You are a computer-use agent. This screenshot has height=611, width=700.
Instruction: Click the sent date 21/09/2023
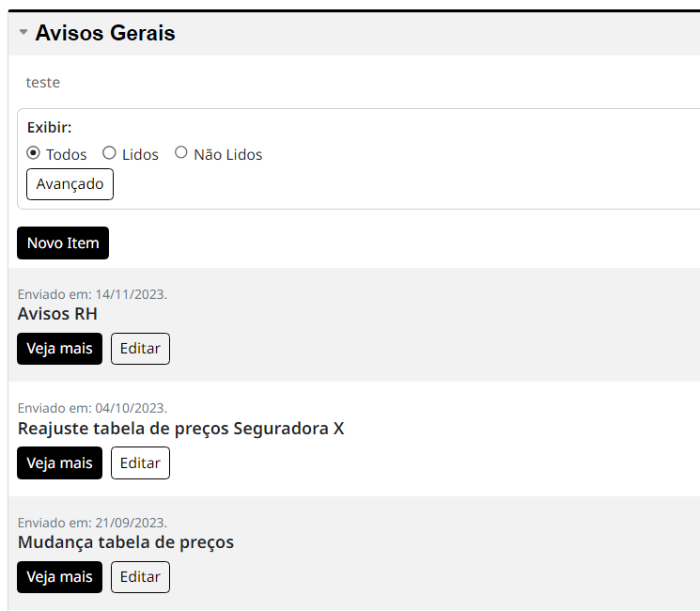[131, 523]
